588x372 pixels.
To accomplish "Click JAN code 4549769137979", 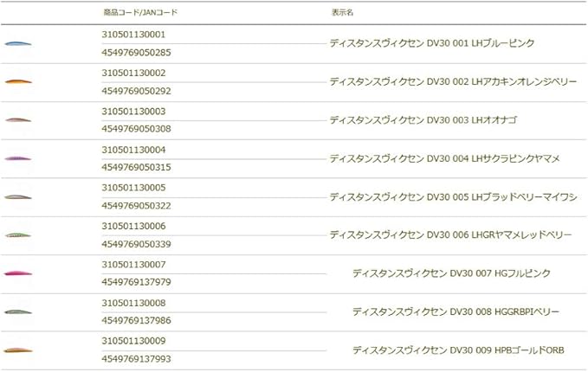I will [x=136, y=282].
